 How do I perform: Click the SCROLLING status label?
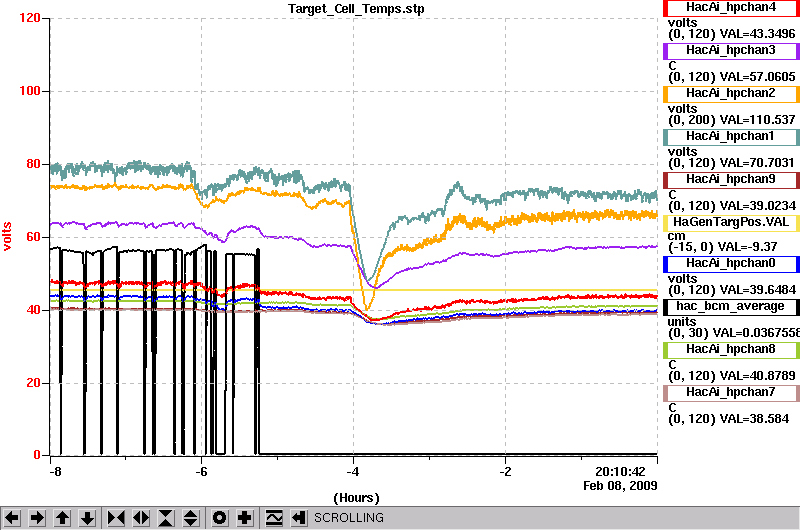point(348,518)
